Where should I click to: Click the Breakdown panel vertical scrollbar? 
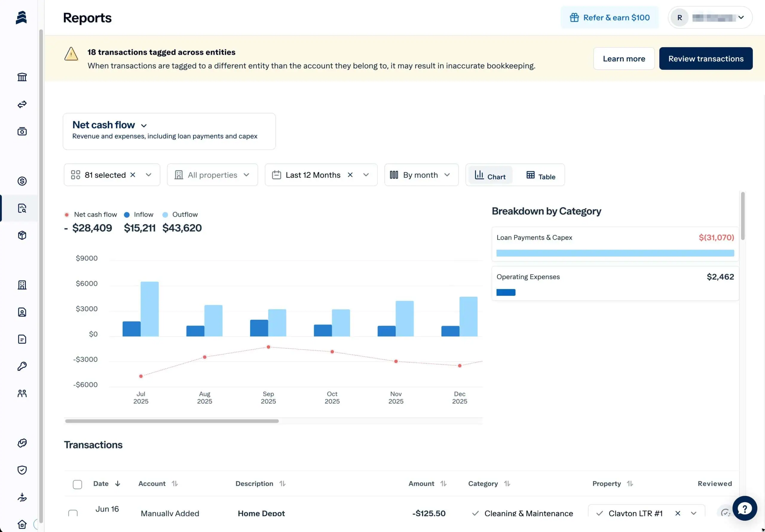click(x=743, y=216)
